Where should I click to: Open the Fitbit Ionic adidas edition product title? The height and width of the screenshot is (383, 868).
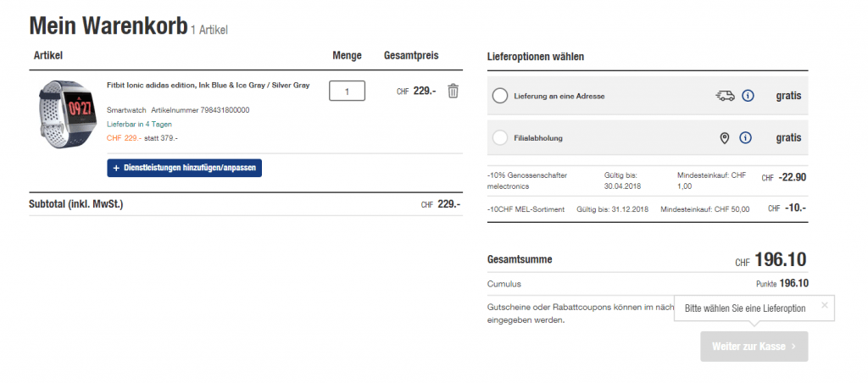coord(208,85)
